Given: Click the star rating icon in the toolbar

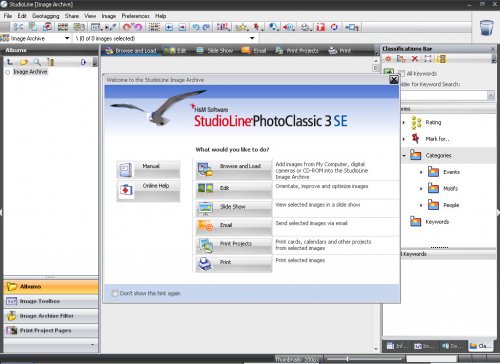Looking at the screenshot, I should (x=242, y=27).
